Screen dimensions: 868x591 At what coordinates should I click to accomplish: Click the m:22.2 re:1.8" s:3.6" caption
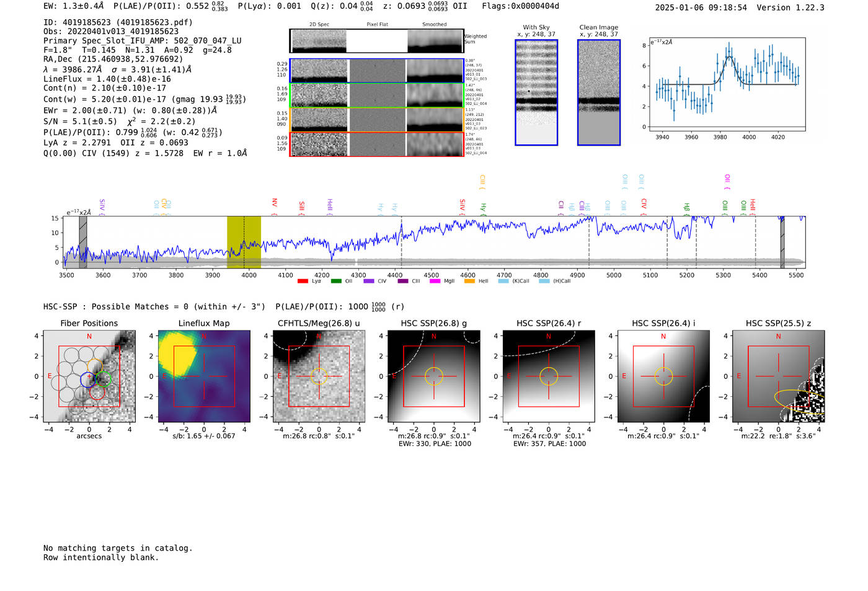pos(779,436)
